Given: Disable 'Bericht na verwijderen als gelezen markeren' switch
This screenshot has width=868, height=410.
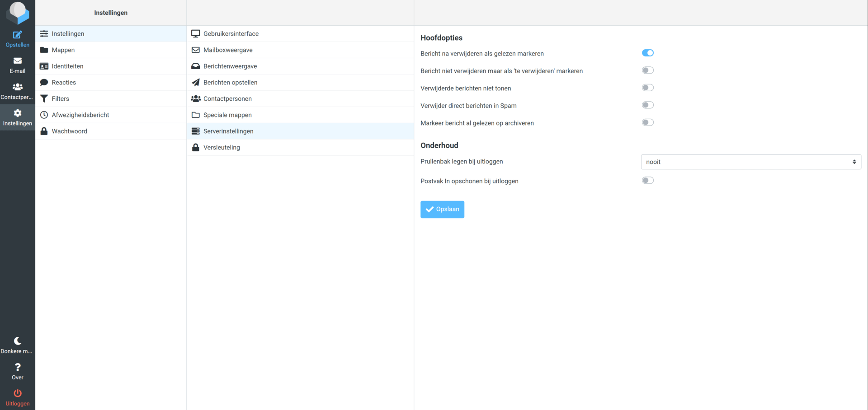Looking at the screenshot, I should click(648, 53).
